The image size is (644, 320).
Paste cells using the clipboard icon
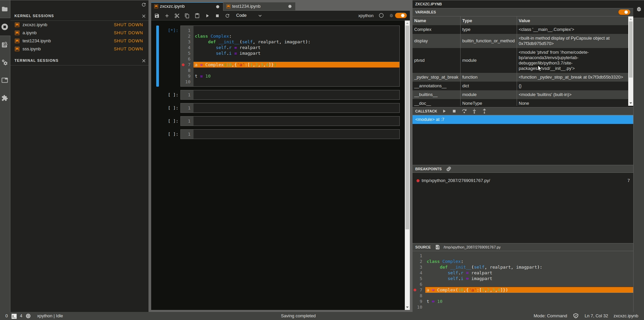pyautogui.click(x=197, y=16)
